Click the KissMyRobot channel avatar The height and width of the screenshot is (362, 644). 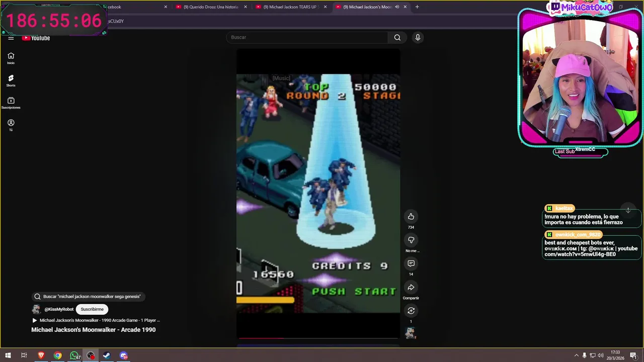[x=36, y=309]
